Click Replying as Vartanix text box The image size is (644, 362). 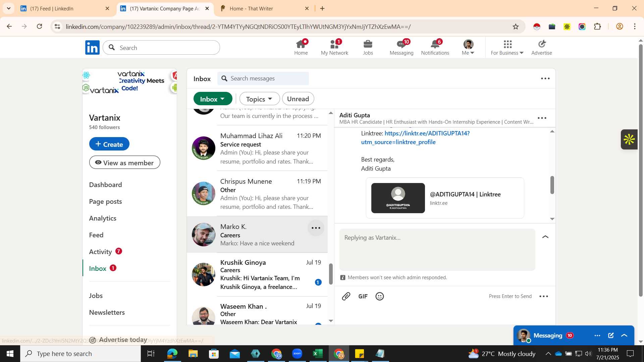[x=437, y=250]
